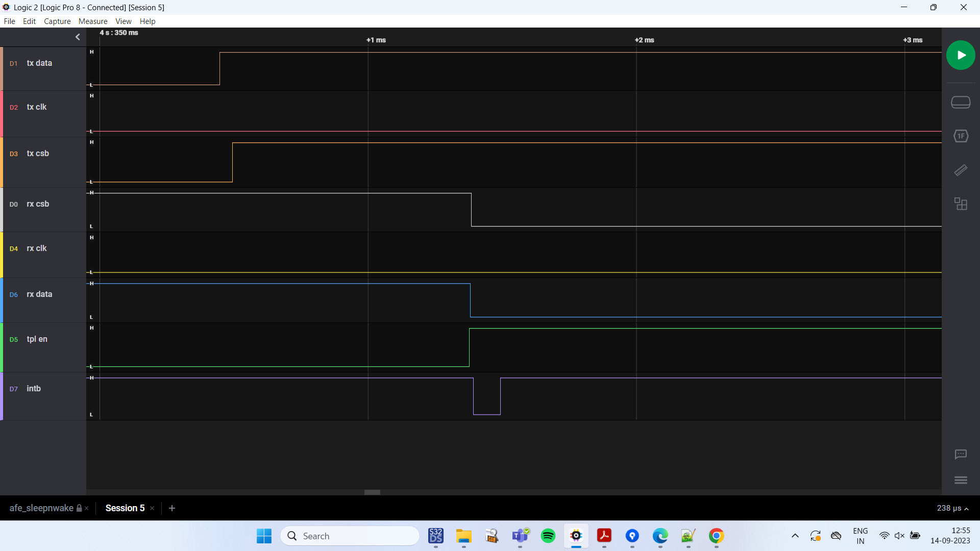
Task: Click the +2 ms timeline marker
Action: point(645,40)
